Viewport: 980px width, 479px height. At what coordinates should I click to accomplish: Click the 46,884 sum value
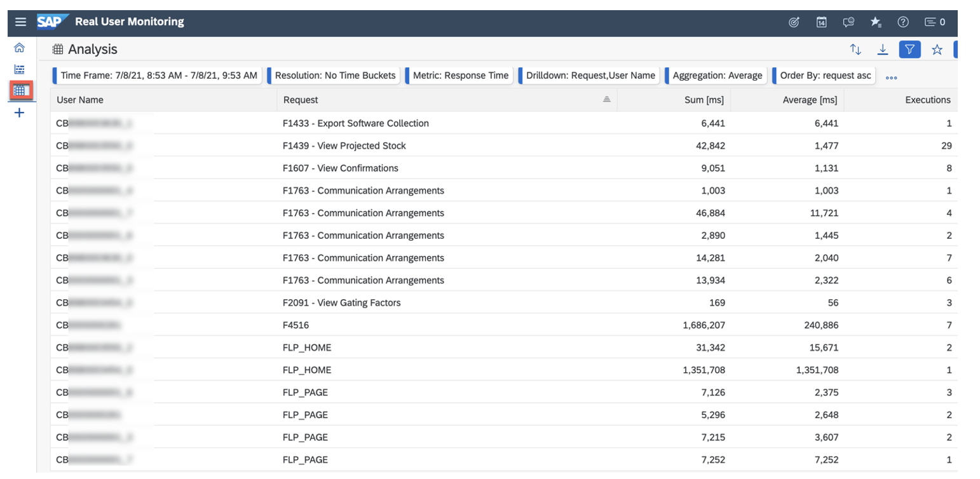[710, 213]
